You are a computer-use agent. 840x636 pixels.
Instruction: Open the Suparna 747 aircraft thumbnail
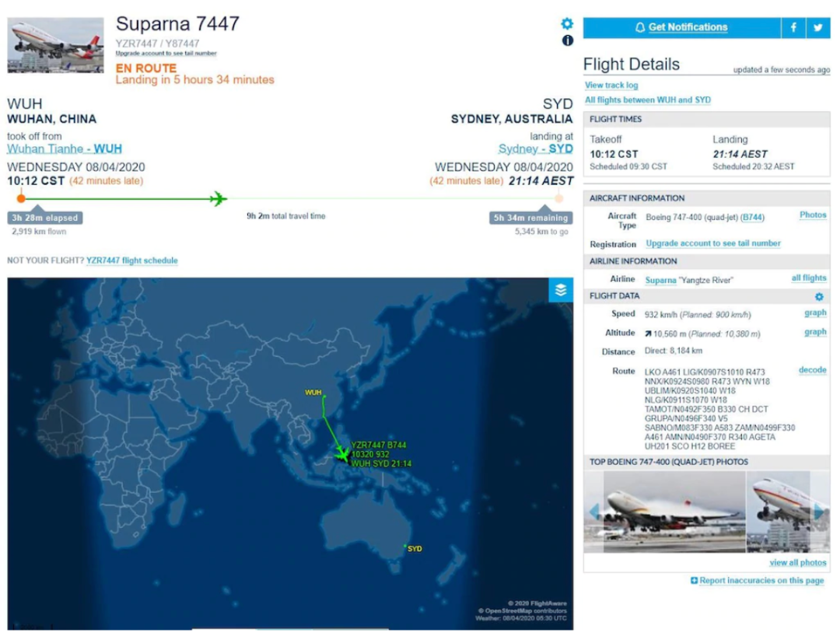[x=56, y=46]
